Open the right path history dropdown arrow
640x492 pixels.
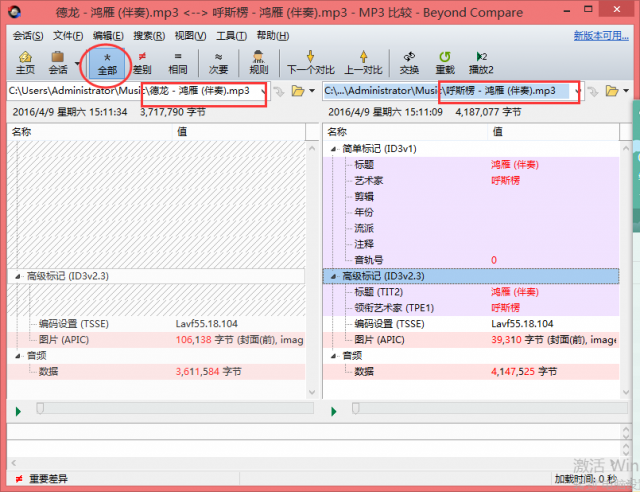pos(578,91)
